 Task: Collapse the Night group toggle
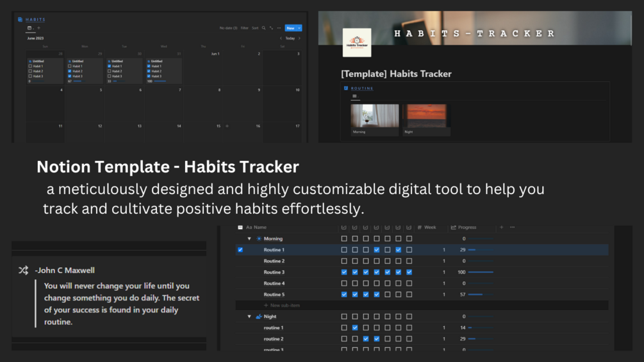point(249,317)
